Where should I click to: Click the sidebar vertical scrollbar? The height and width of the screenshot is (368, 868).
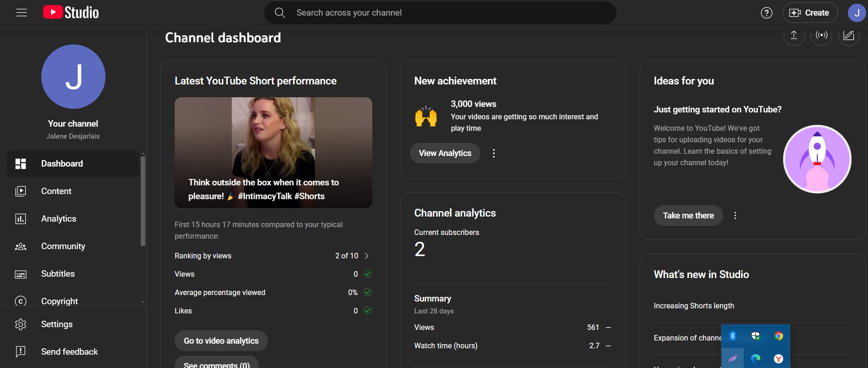tap(143, 202)
